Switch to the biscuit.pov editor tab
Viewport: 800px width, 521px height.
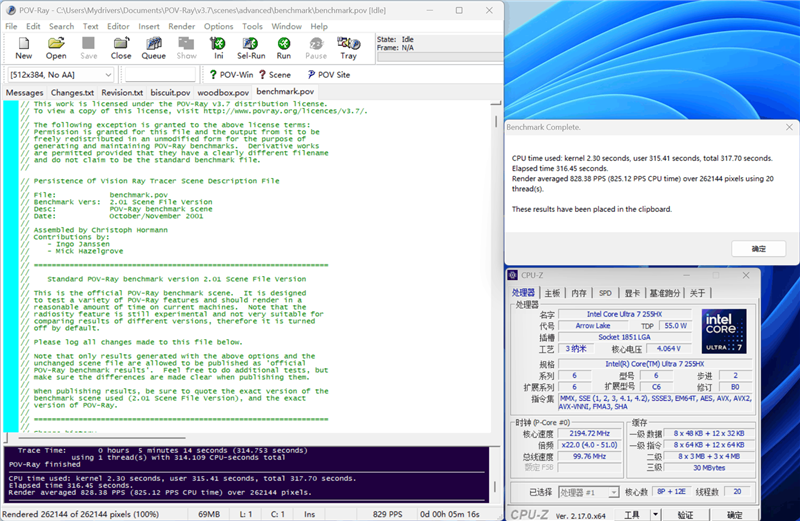[x=171, y=92]
